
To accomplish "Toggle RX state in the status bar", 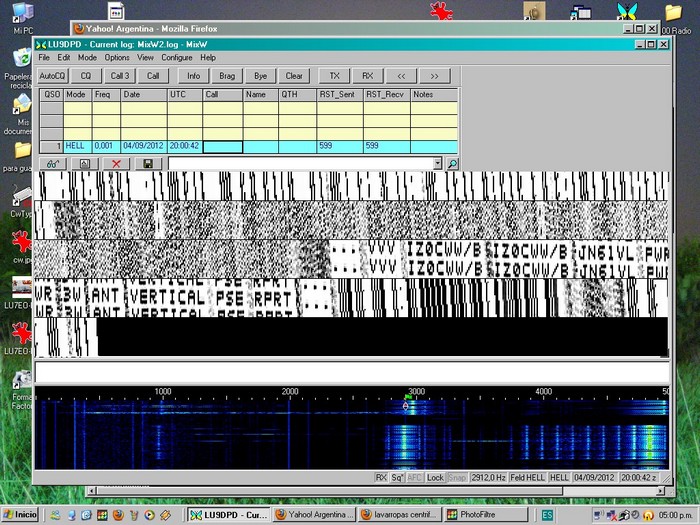I will tap(381, 478).
